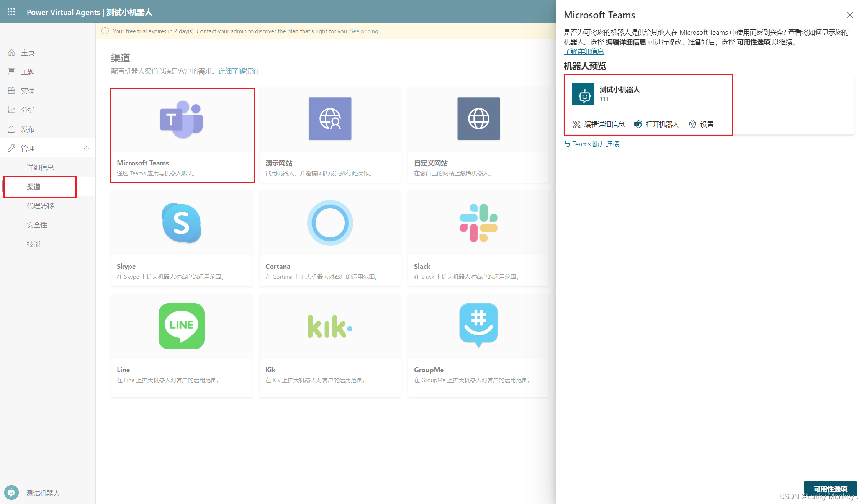
Task: Close the Microsoft Teams panel
Action: click(x=850, y=15)
